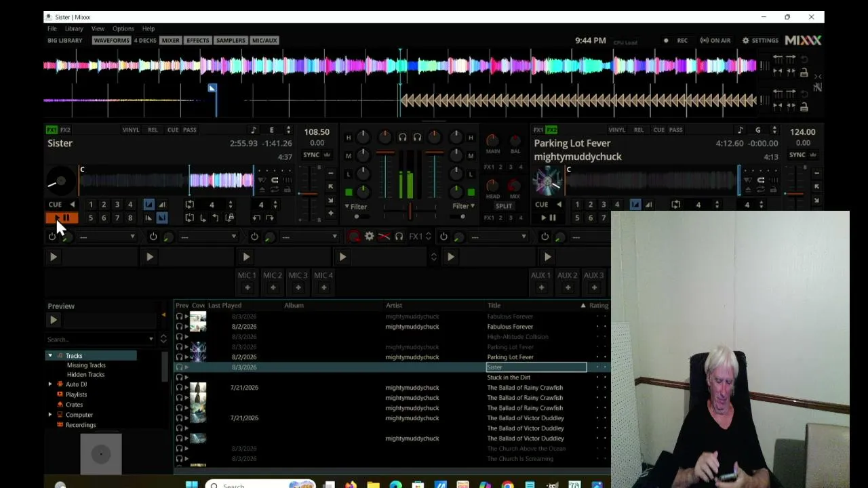
Task: Click the ON AIR broadcast icon
Action: (x=715, y=40)
